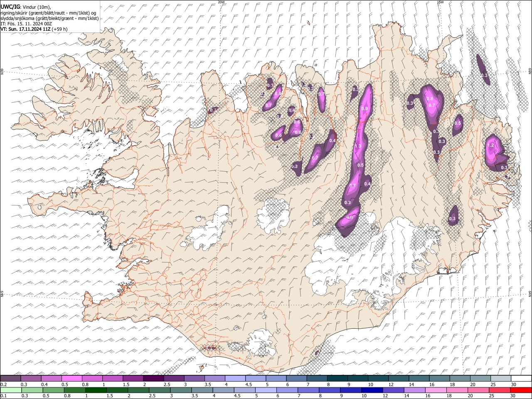This screenshot has width=532, height=399.
Task: Click the light pink lower swatch between 16 and 18
Action: tap(436, 390)
